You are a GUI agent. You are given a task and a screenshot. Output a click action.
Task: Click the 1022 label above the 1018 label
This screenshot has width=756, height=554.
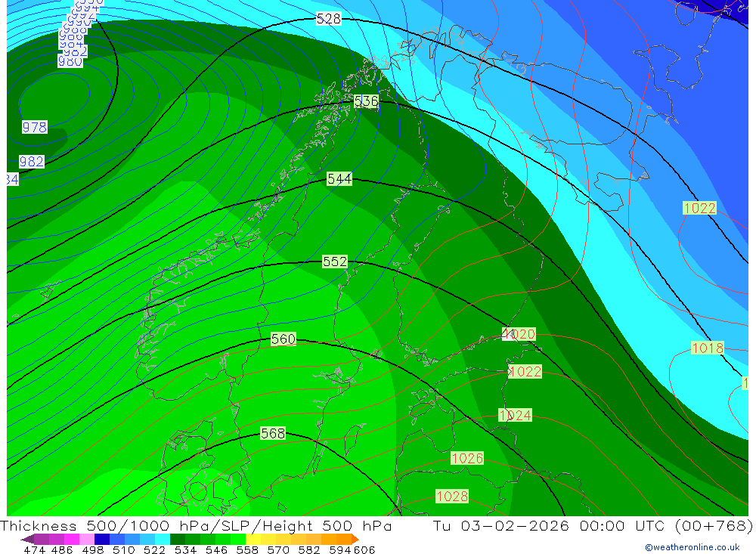[699, 209]
